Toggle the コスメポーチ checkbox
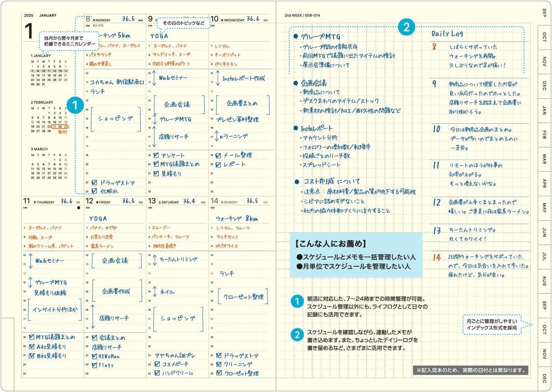Screen dimensions: 552x392 click(x=157, y=364)
